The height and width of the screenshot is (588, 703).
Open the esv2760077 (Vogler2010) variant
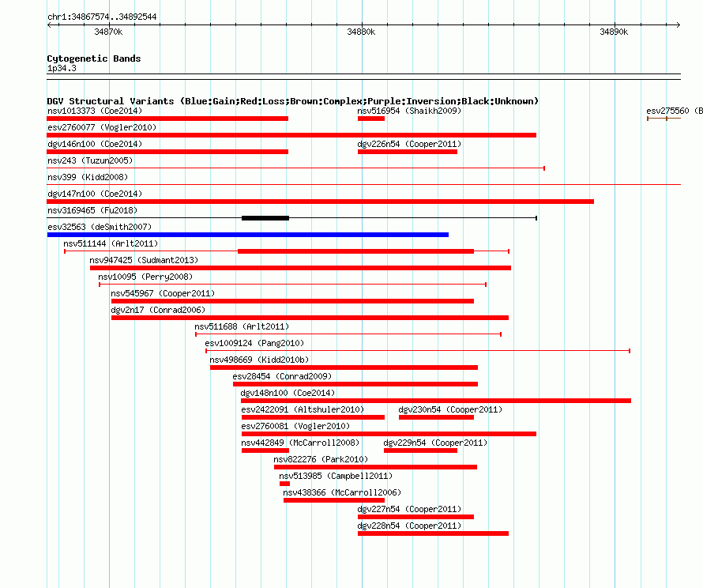tap(102, 127)
